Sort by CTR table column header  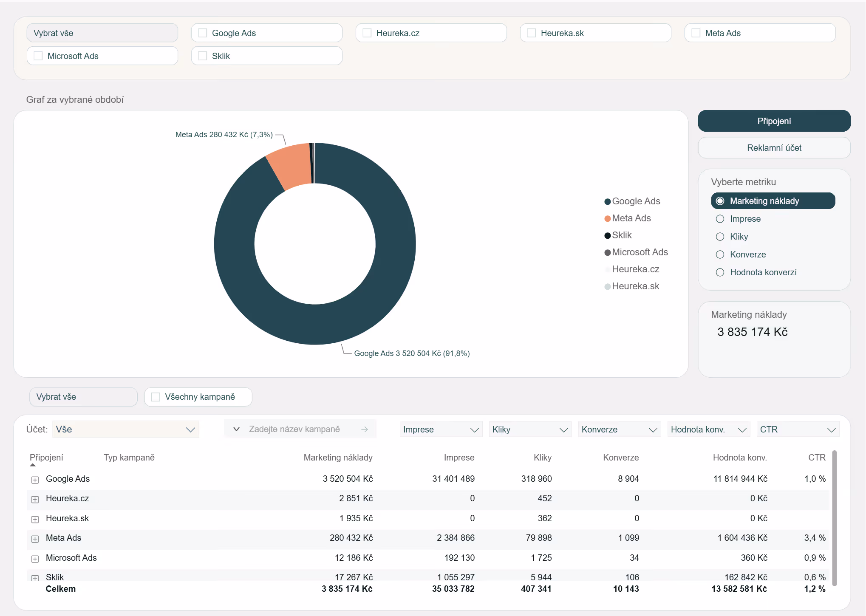817,458
